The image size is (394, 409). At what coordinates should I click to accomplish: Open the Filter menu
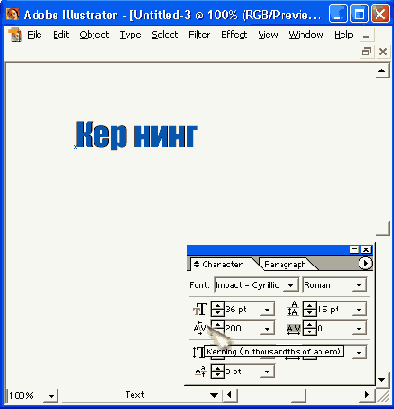coord(199,35)
